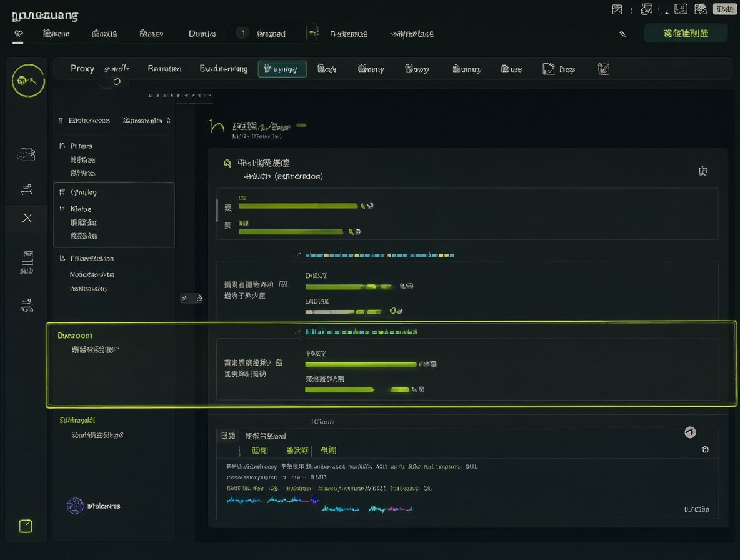The image size is (740, 560).
Task: Select the CBonefieaion tree item
Action: (x=92, y=259)
